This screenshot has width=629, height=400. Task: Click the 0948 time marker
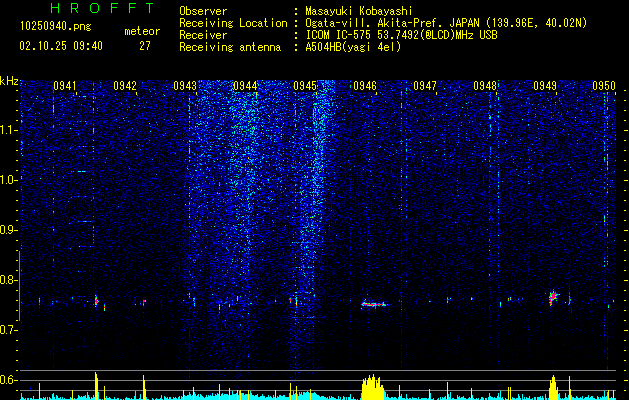485,86
